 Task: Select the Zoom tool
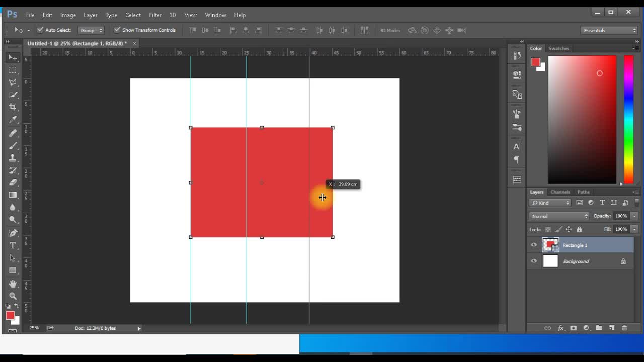click(x=13, y=296)
